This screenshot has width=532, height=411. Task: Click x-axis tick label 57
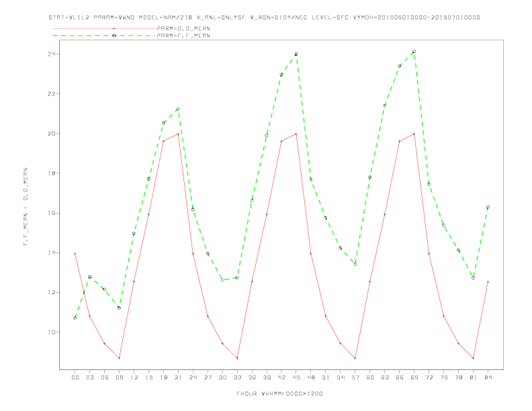pos(355,377)
